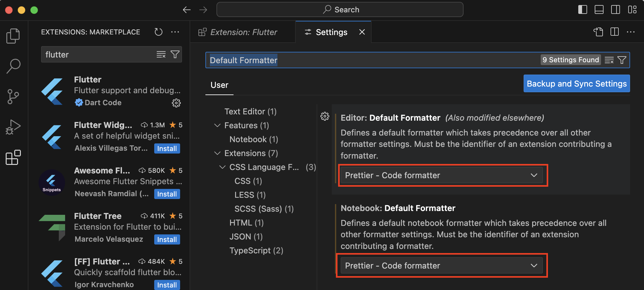
Task: Click the 'Igor Kravchenko' publisher name
Action: point(104,285)
